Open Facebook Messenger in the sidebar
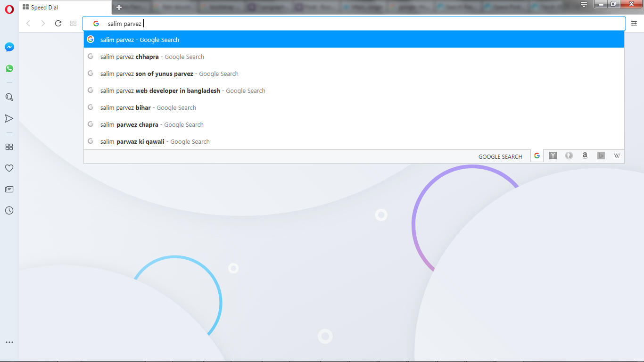The width and height of the screenshot is (644, 362). tap(9, 47)
